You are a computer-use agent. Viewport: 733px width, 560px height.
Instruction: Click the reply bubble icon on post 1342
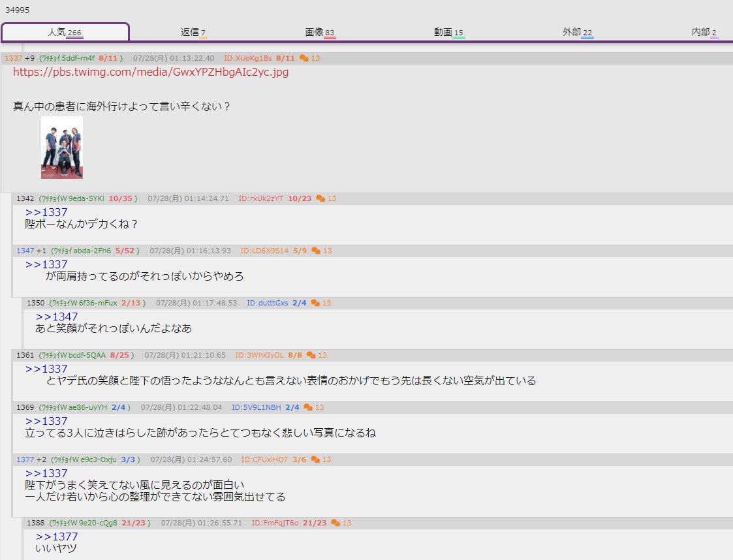coord(320,198)
